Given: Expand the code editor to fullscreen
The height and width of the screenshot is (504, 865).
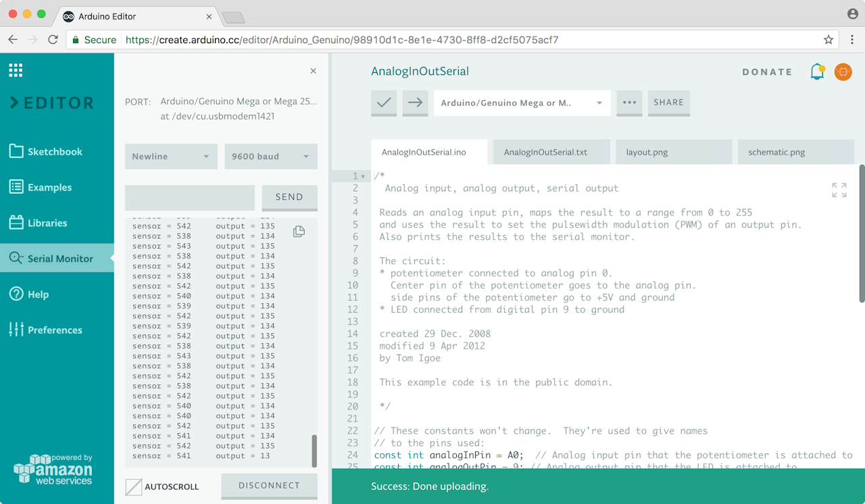Looking at the screenshot, I should click(839, 190).
